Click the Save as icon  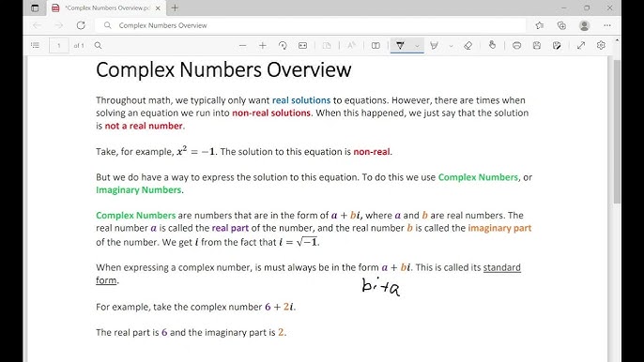557,46
